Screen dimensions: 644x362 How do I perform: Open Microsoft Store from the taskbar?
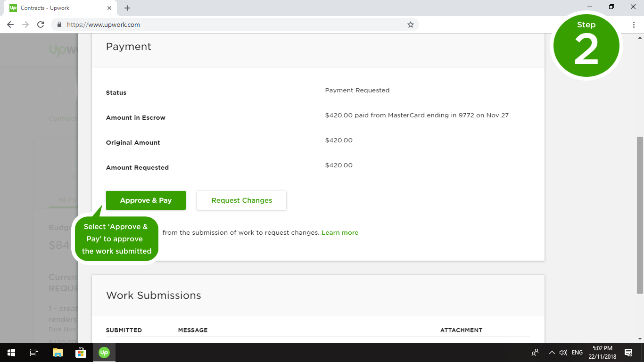[x=81, y=353]
